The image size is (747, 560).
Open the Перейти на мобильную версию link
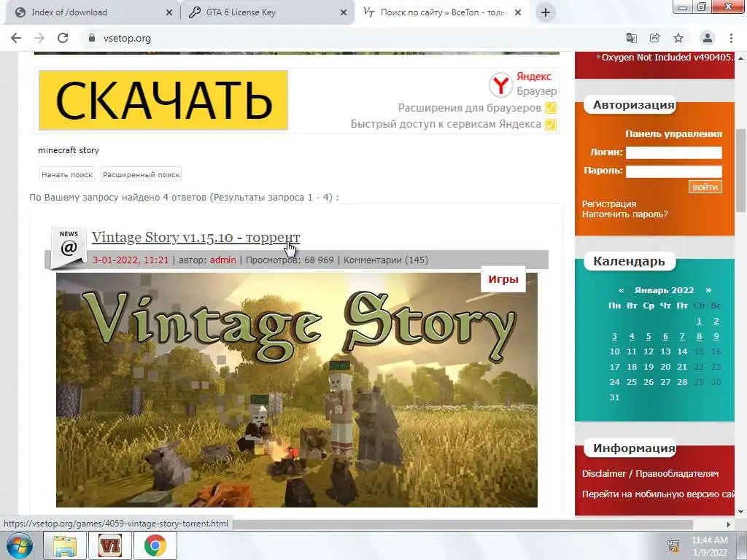[x=659, y=494]
